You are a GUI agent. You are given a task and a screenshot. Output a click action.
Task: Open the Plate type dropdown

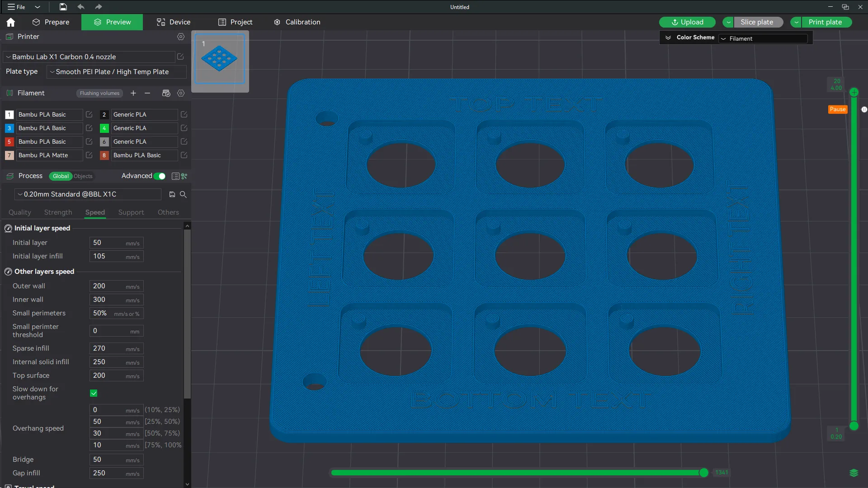[x=116, y=72]
